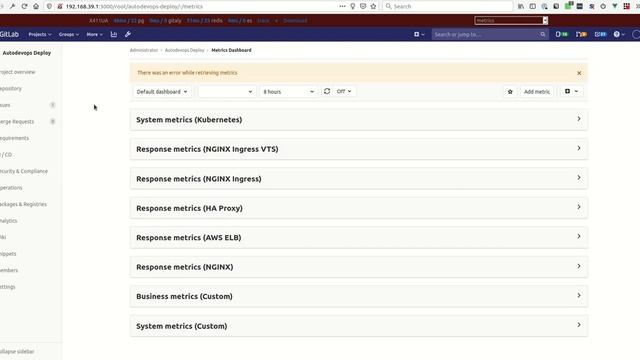The height and width of the screenshot is (360, 640).
Task: Expand Response metrics (NGINX) group
Action: click(x=359, y=267)
